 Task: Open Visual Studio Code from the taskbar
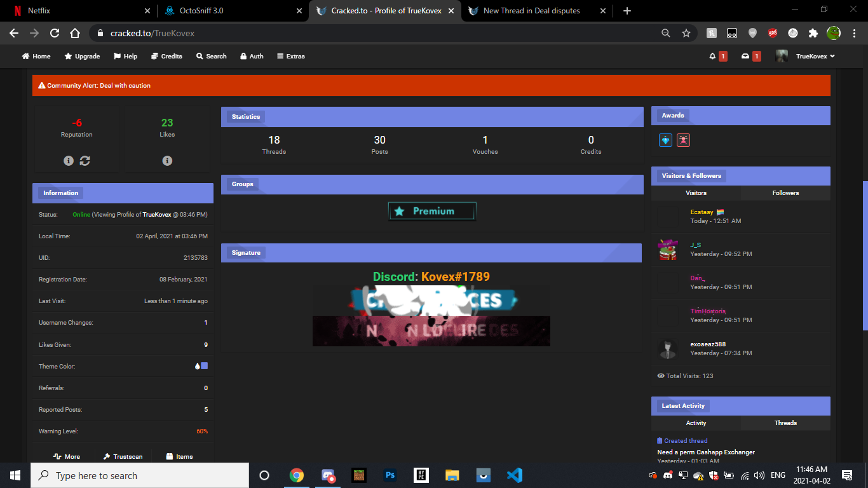(x=515, y=475)
